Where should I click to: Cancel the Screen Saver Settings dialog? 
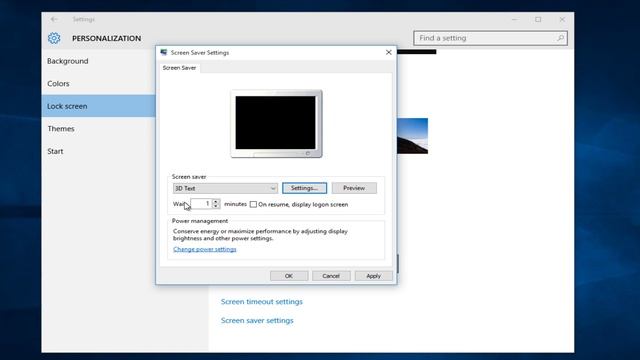331,276
